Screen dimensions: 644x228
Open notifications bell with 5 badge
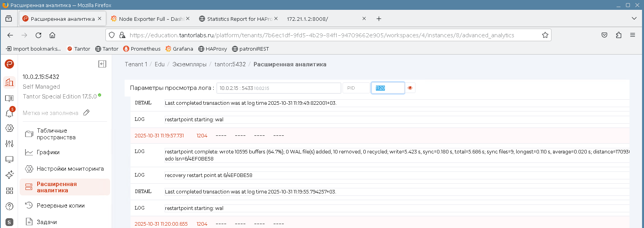9,113
